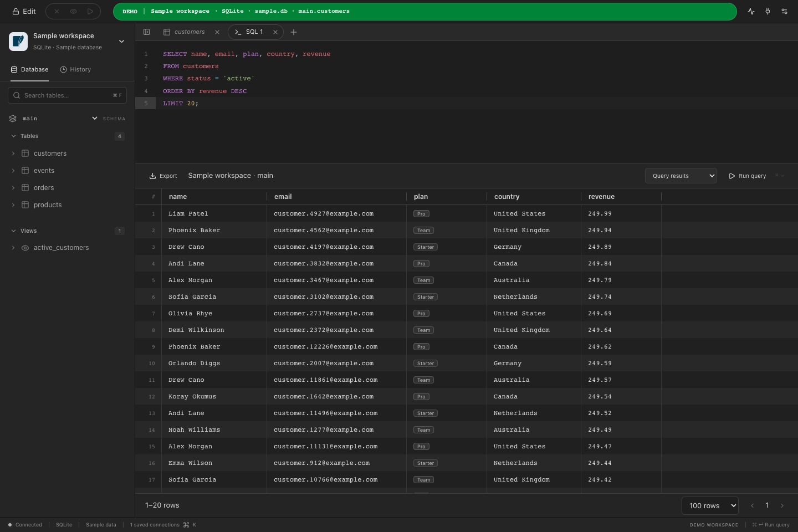This screenshot has height=532, width=798.
Task: Click the preview eye icon beside Edit
Action: point(73,11)
